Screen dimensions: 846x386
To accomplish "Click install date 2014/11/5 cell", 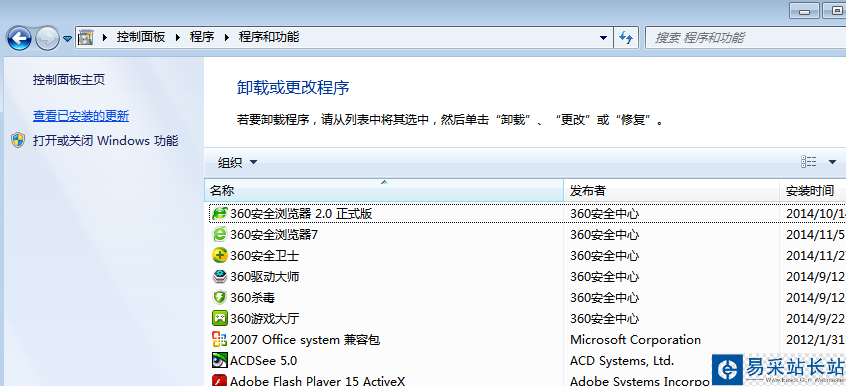I will (x=815, y=235).
